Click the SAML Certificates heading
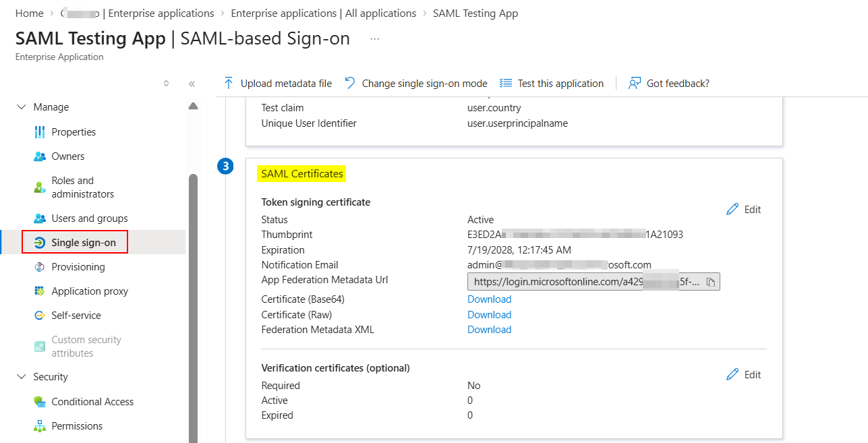The image size is (868, 443). coord(302,174)
